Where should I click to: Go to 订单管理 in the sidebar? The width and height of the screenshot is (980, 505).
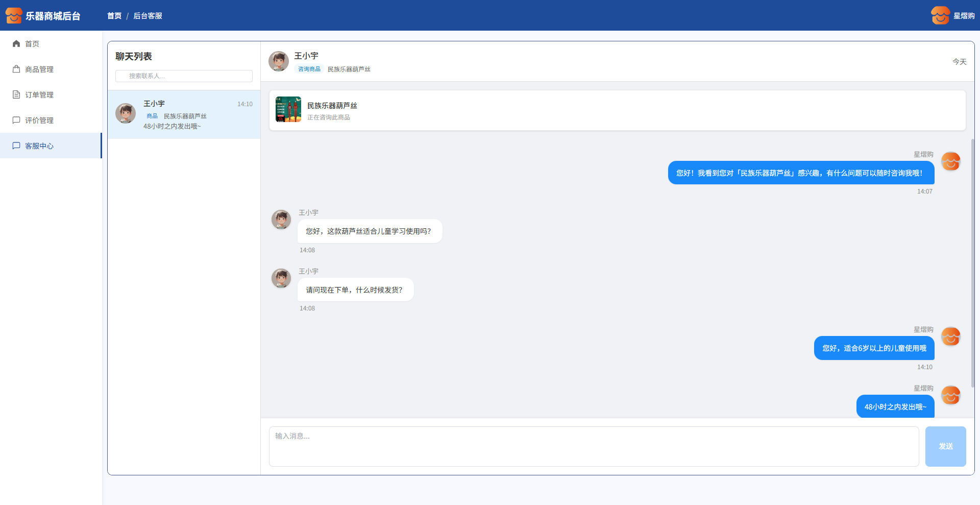(39, 95)
